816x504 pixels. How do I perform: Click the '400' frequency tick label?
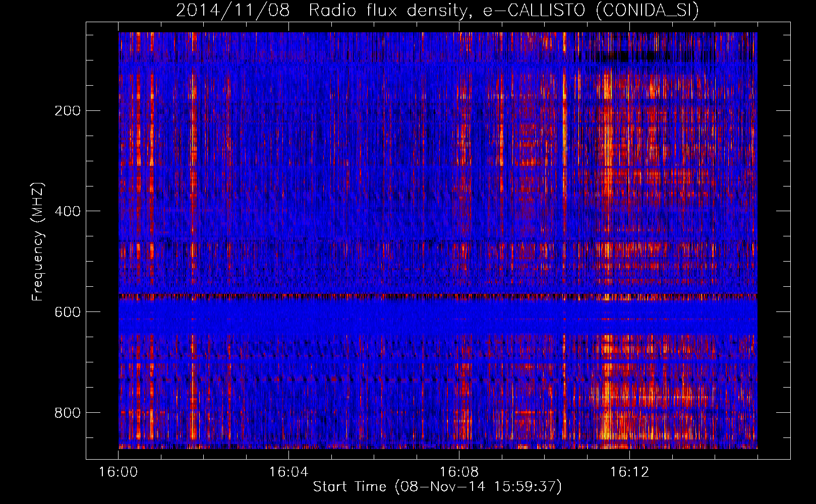[x=68, y=211]
